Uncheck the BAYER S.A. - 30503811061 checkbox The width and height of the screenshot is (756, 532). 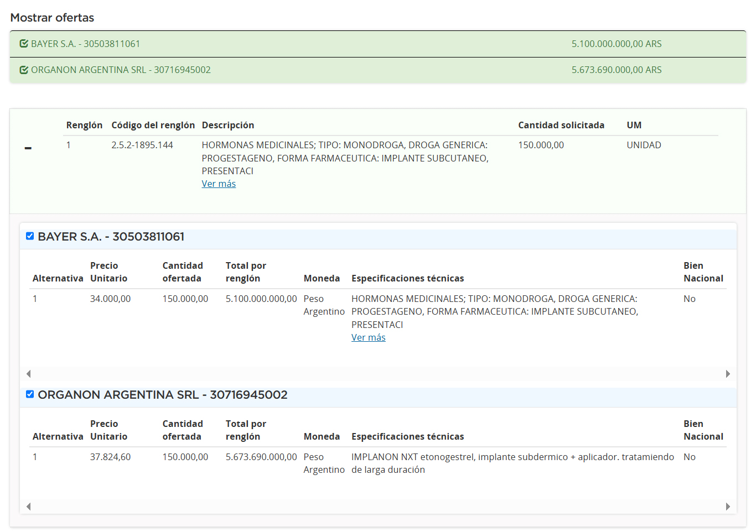[30, 236]
